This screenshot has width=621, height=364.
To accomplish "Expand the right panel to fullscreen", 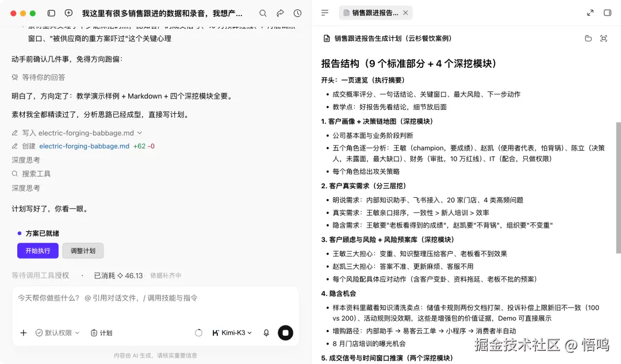I will [x=590, y=13].
